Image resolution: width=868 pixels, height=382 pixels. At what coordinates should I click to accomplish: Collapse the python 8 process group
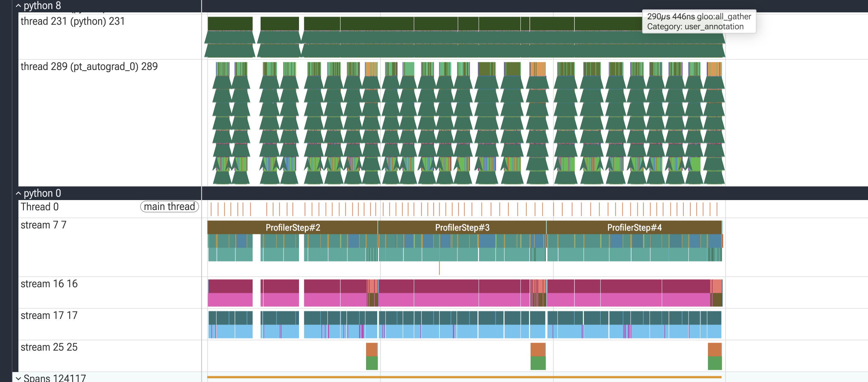pyautogui.click(x=18, y=6)
